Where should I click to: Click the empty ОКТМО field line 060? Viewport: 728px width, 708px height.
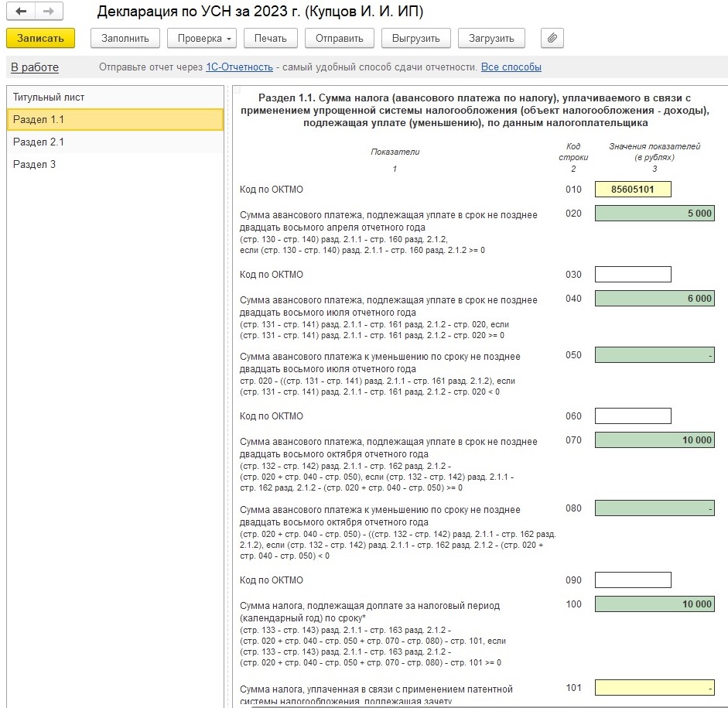tap(633, 416)
